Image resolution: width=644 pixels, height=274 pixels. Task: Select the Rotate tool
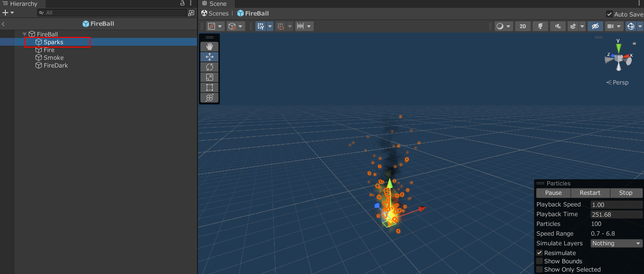(210, 67)
